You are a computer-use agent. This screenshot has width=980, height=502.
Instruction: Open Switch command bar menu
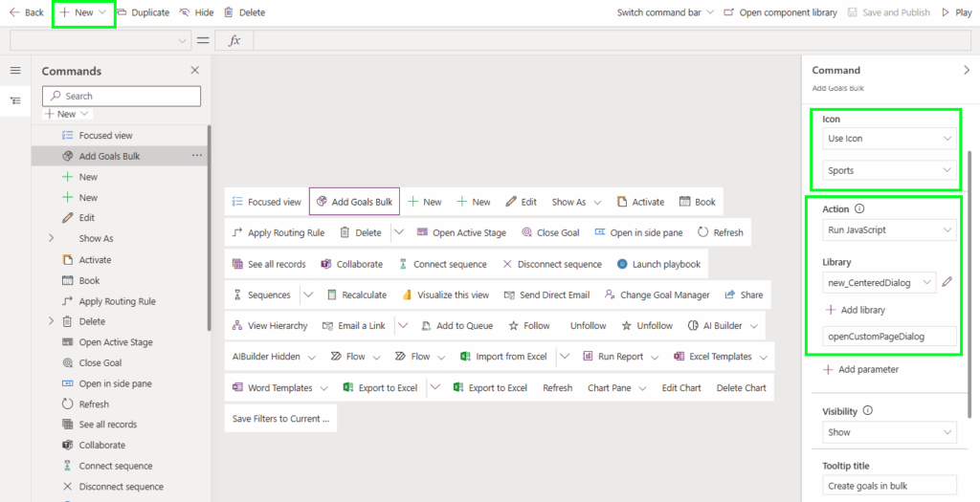(x=665, y=12)
